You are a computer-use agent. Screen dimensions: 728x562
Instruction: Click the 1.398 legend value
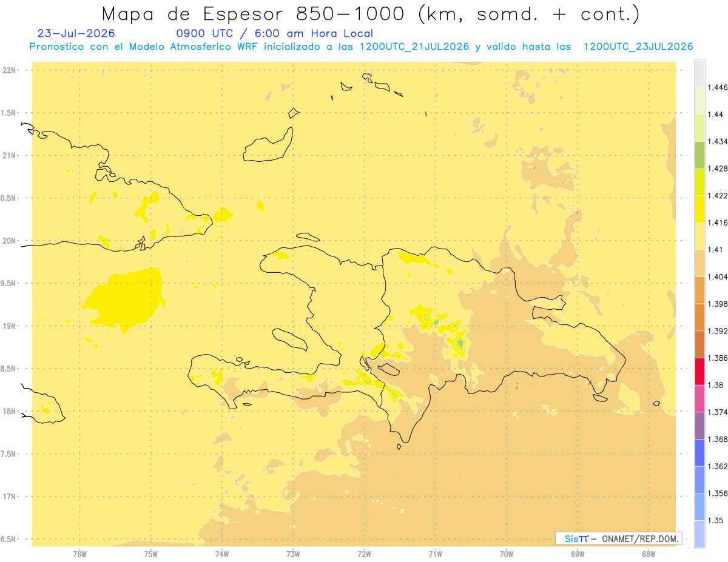(717, 304)
